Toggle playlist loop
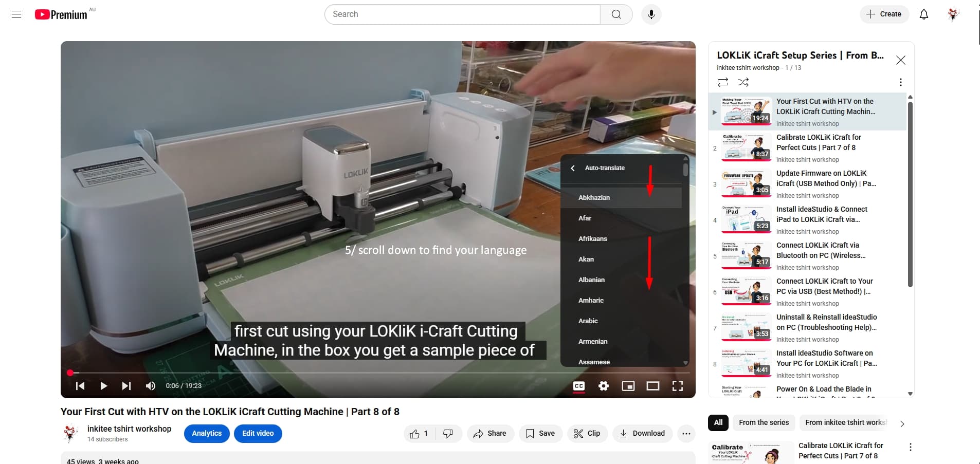Viewport: 980px width, 464px height. pyautogui.click(x=722, y=82)
